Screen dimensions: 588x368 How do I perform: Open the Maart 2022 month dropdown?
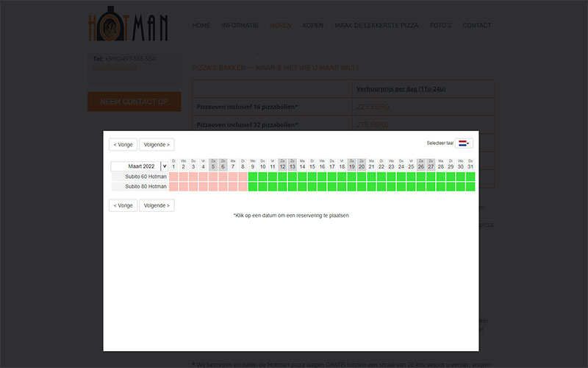(139, 166)
